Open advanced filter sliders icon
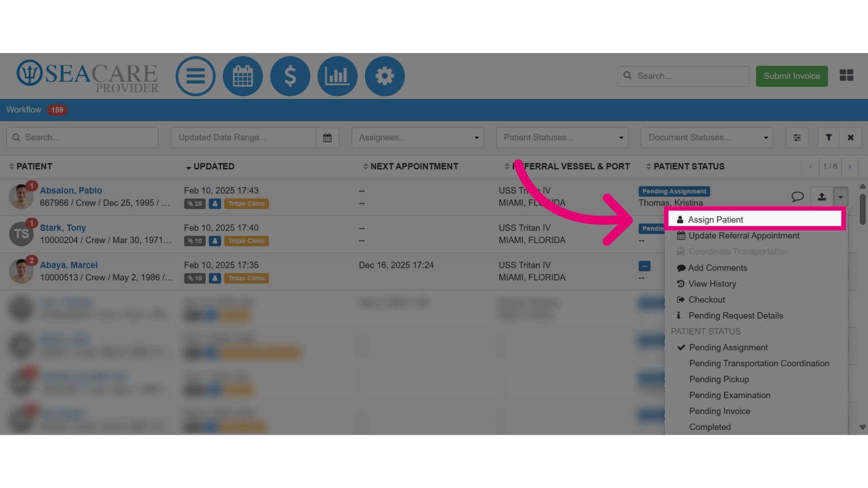This screenshot has height=488, width=868. coord(797,137)
